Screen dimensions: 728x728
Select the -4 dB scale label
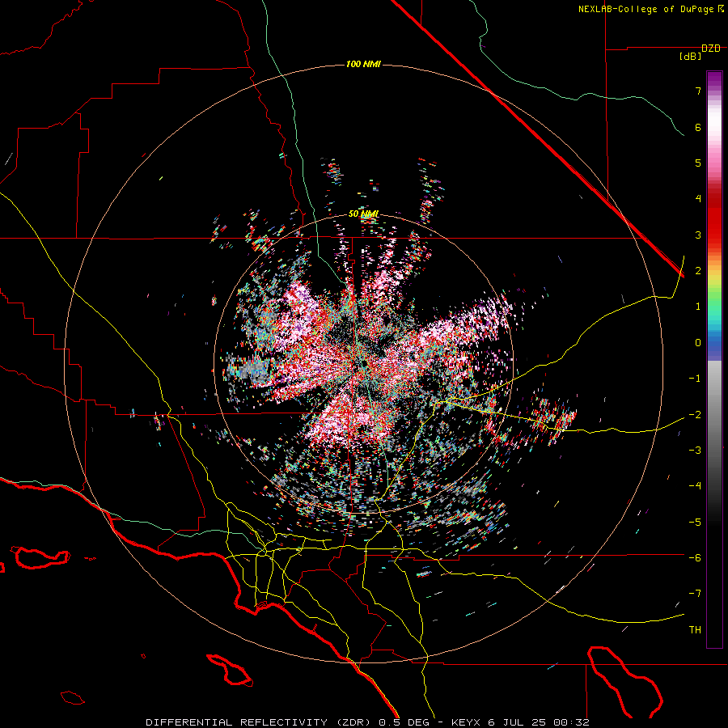[x=695, y=485]
